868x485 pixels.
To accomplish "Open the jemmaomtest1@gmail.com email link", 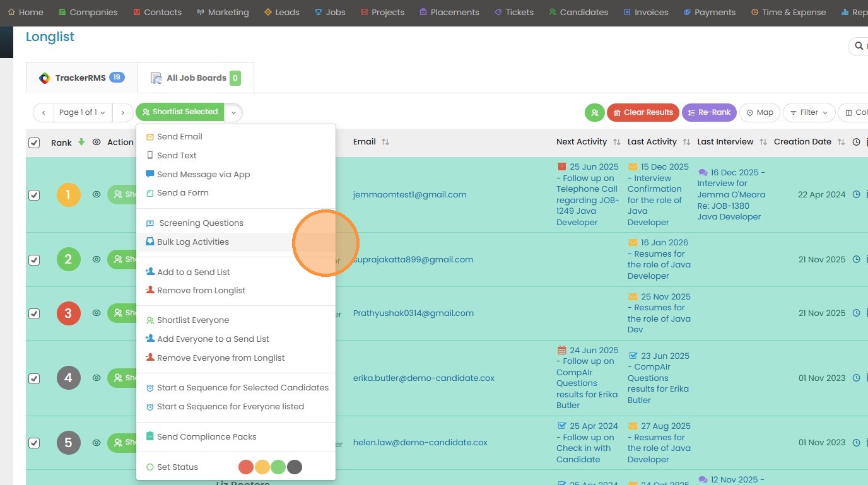I will click(409, 194).
